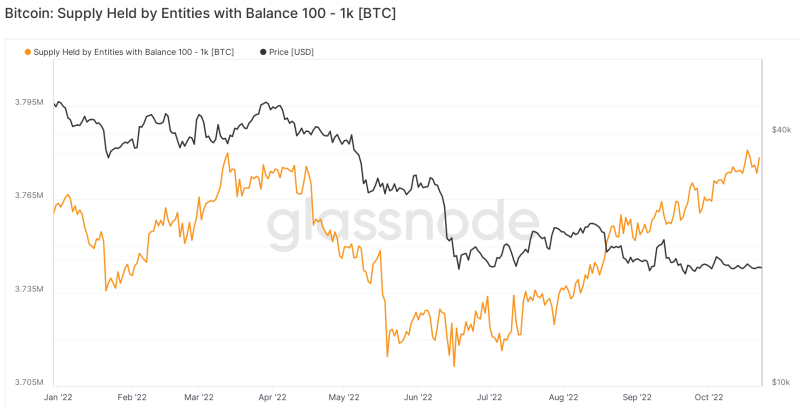Click the glassnode watermark in chart
Screen dimensions: 800x408
403,226
